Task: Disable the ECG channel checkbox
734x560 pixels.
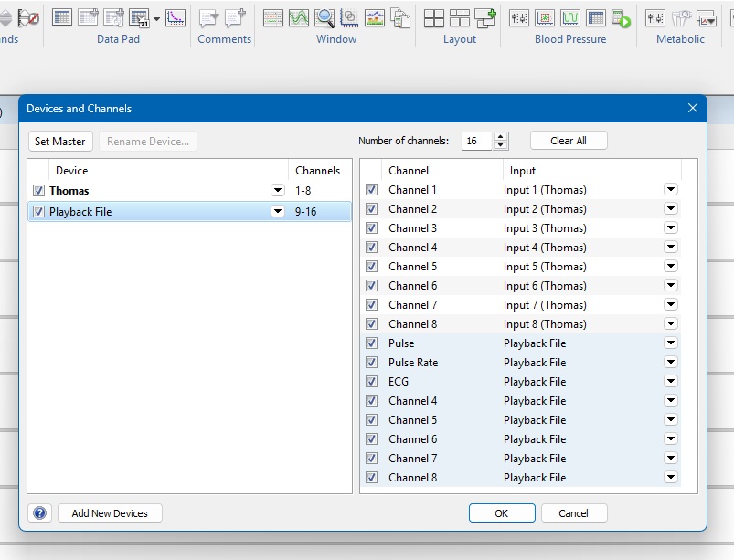Action: coord(372,382)
